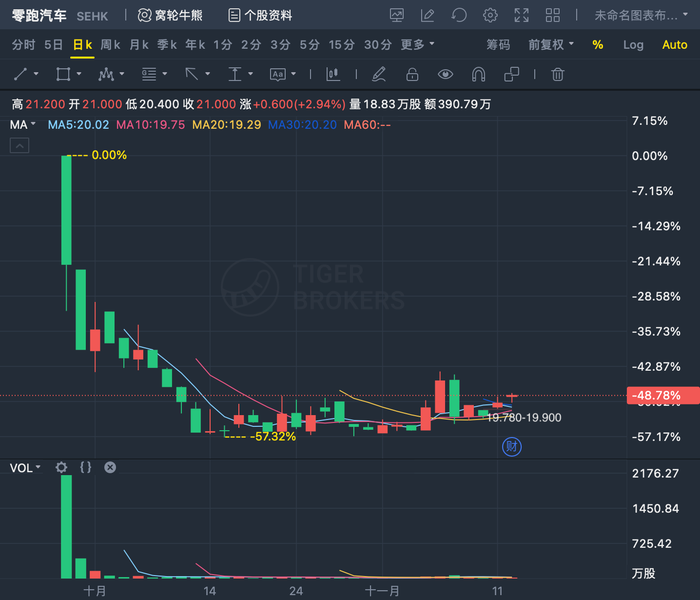Viewport: 700px width, 600px height.
Task: Open 个股资料 stock profile
Action: tap(260, 16)
